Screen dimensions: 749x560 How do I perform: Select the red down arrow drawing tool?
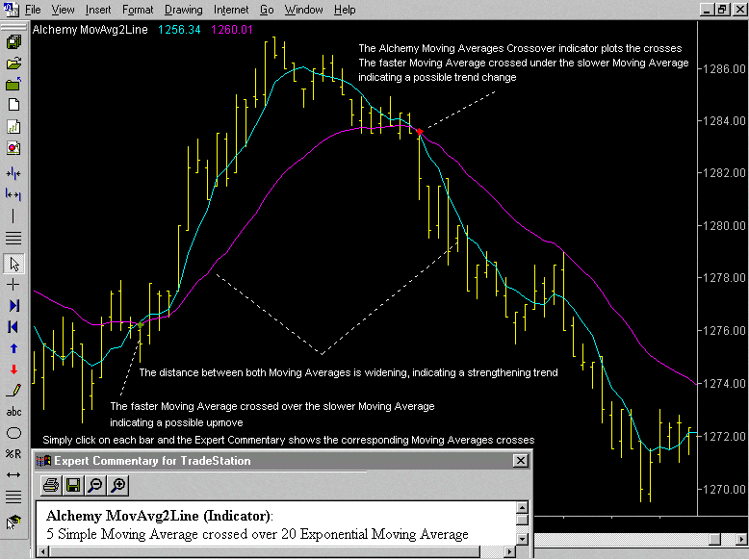13,369
